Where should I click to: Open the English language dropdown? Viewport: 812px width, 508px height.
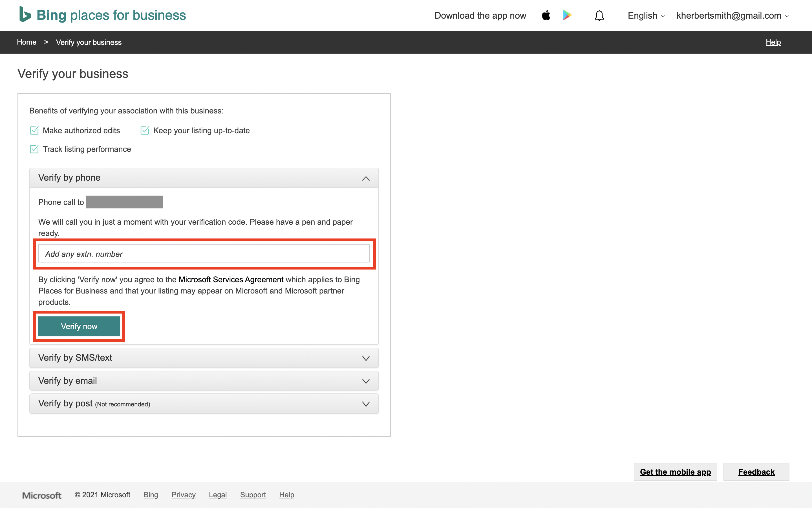(646, 16)
